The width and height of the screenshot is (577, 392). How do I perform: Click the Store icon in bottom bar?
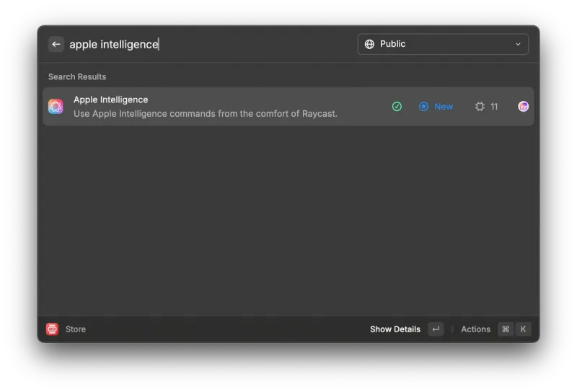52,329
